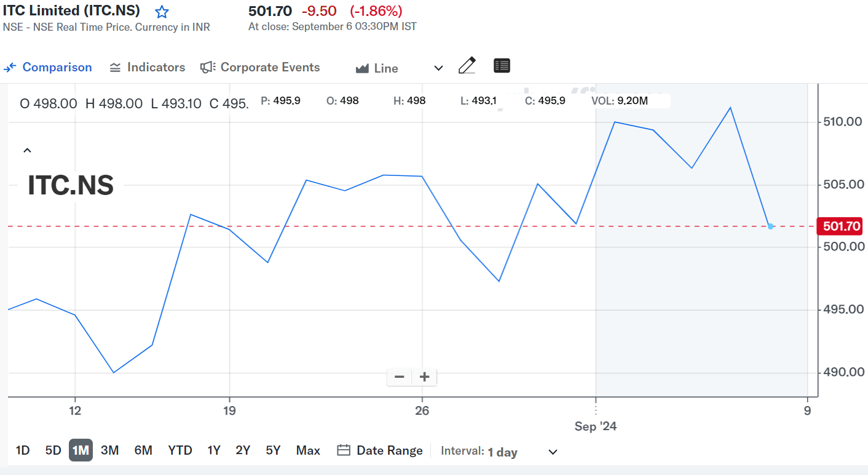Switch to the 1D time range
Viewport: 868px width, 475px height.
click(22, 450)
